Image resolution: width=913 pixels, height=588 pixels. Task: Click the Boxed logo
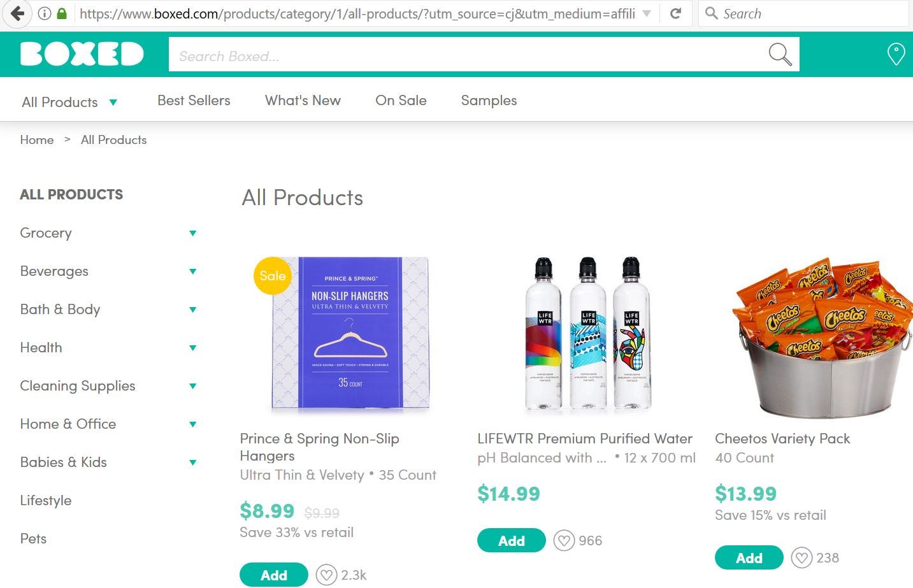click(x=82, y=55)
